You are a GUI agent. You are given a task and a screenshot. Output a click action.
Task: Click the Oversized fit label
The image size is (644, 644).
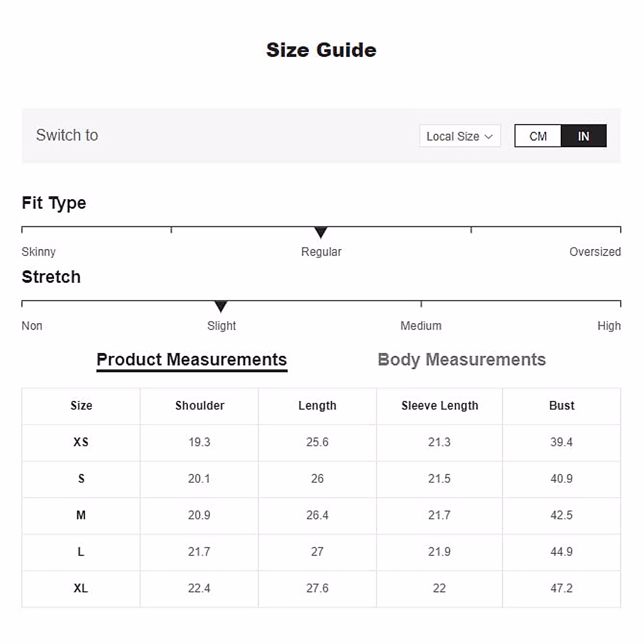click(595, 252)
